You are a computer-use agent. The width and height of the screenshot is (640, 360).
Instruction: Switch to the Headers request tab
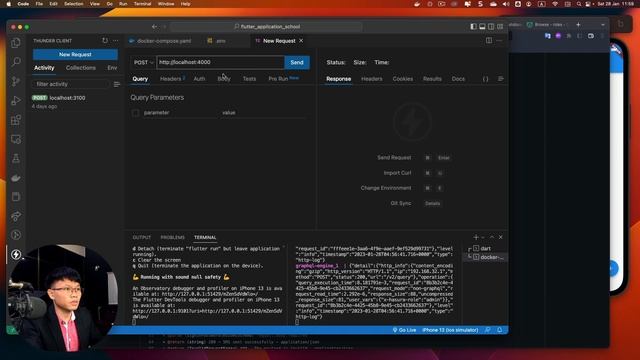(172, 79)
